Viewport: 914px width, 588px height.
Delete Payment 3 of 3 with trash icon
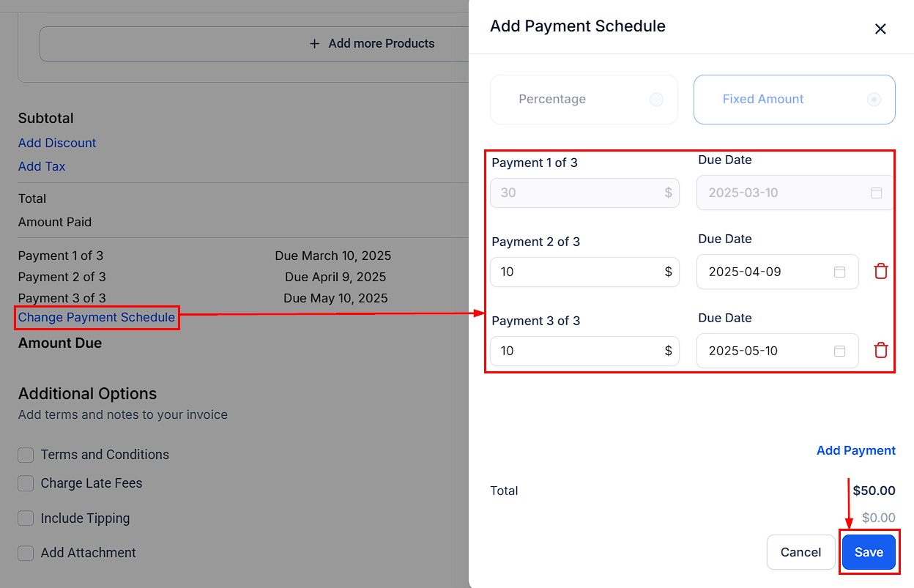coord(880,351)
